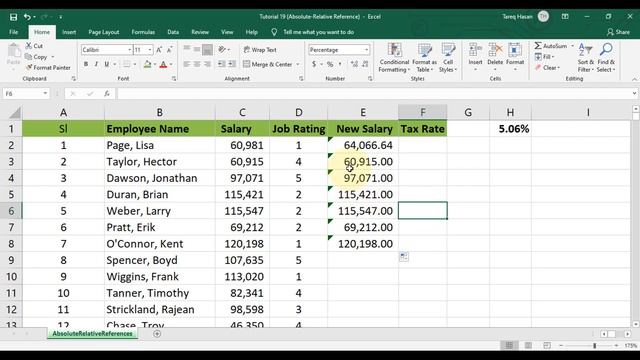
Task: Switch to the Review tab
Action: pos(200,32)
